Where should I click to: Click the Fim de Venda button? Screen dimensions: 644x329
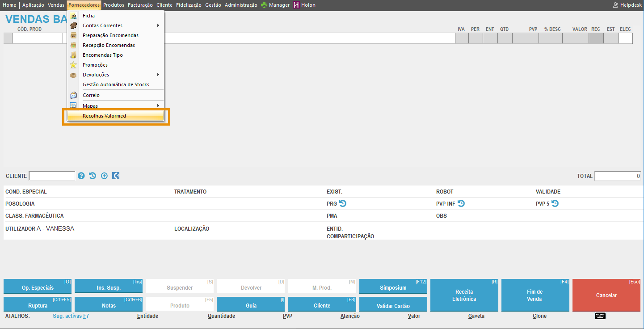point(535,295)
